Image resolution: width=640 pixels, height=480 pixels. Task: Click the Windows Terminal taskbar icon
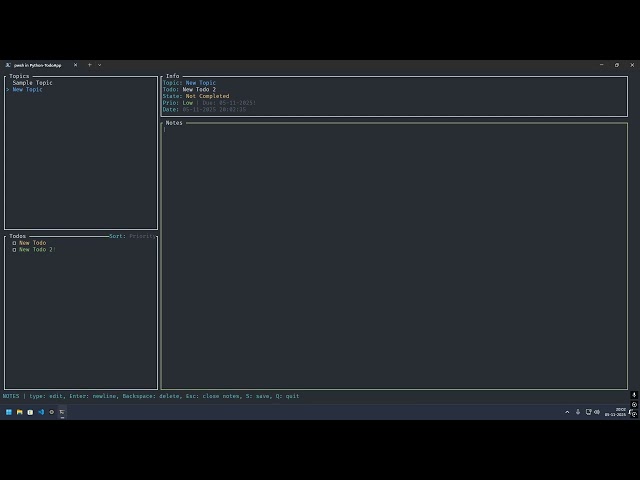[x=62, y=412]
